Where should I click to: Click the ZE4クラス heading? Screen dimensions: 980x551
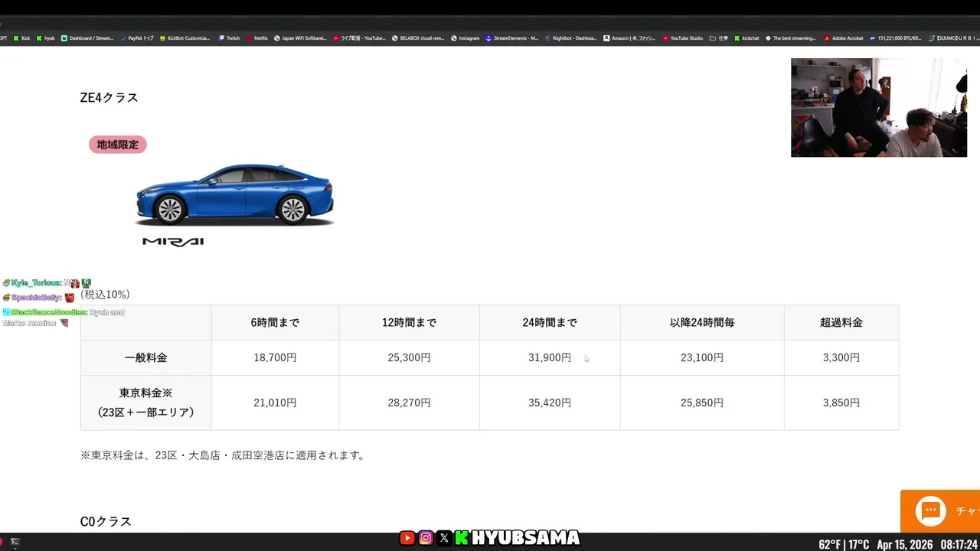click(x=109, y=98)
